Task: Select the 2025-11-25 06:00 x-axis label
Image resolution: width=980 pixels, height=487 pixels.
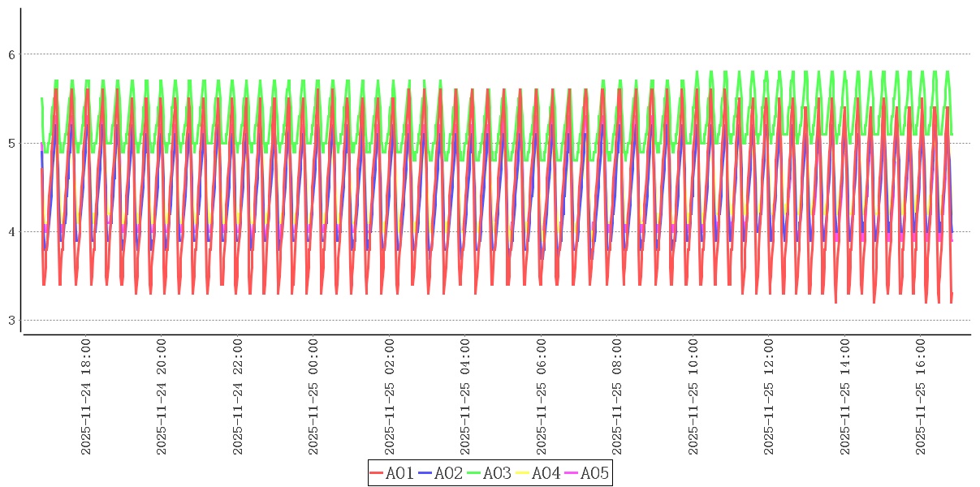Action: click(542, 397)
